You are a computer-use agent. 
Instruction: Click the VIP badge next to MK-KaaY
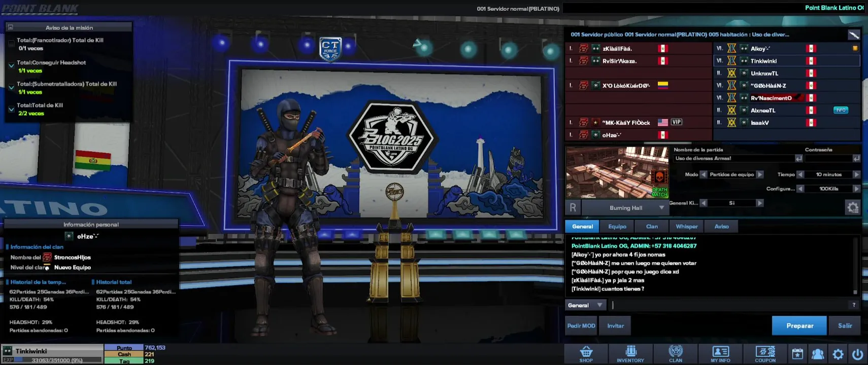676,122
